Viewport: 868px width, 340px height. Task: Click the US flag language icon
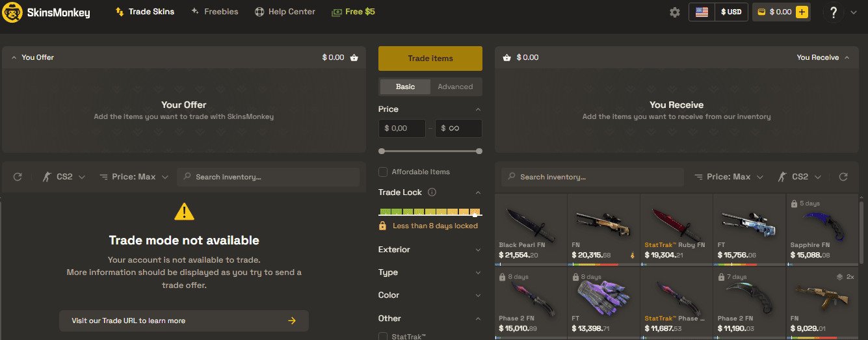702,12
